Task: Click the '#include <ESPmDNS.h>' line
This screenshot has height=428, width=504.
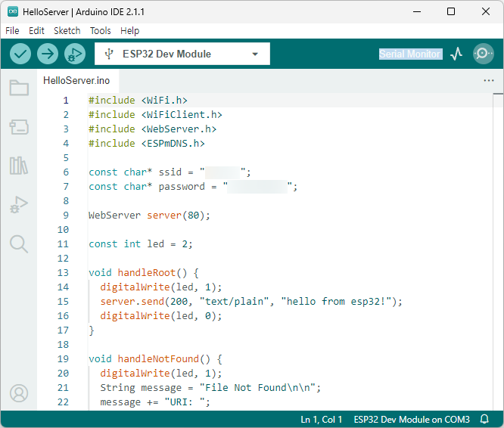Action: pos(147,144)
